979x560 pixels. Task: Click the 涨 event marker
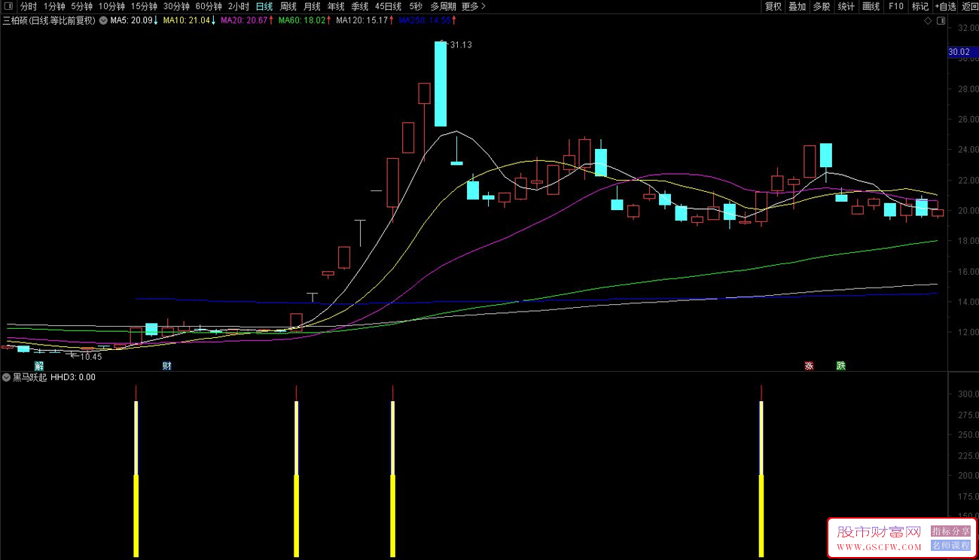tap(810, 366)
